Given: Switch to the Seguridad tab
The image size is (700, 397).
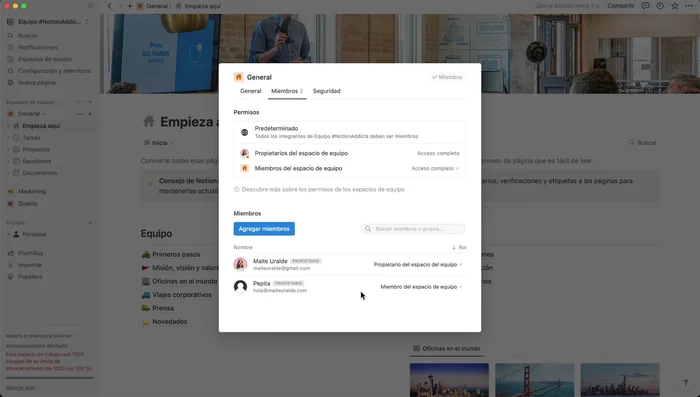Looking at the screenshot, I should (x=326, y=91).
